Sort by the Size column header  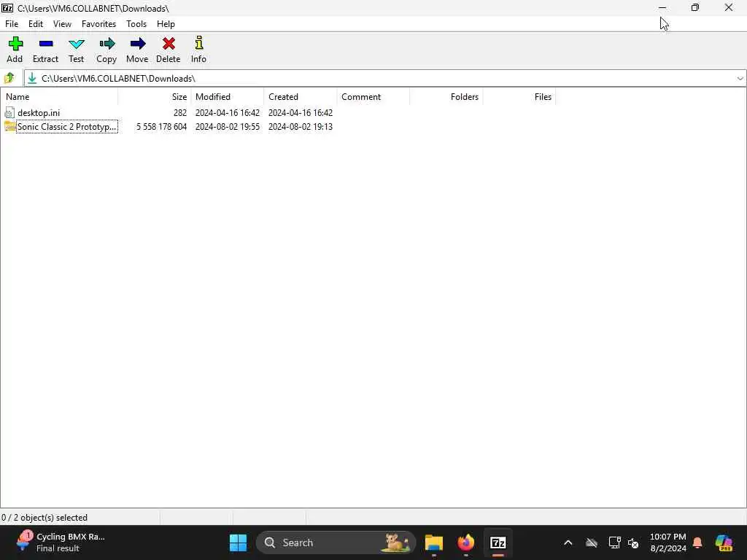[x=155, y=97]
